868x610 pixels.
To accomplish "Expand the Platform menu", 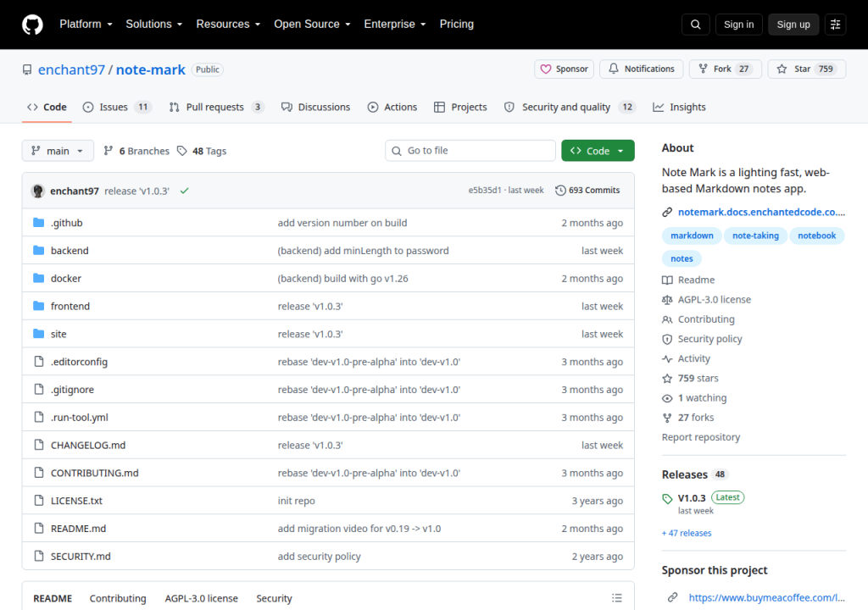I will (x=86, y=25).
